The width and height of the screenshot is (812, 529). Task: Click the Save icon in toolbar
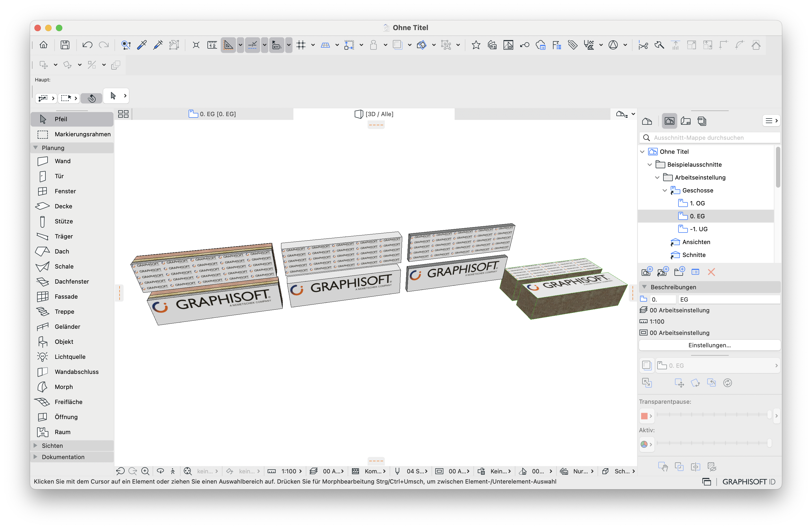[65, 45]
